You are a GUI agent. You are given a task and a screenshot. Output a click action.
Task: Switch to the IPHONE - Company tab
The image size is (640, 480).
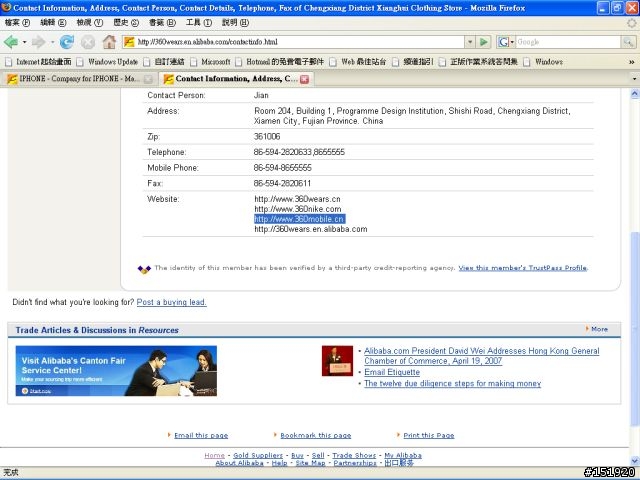coord(78,79)
